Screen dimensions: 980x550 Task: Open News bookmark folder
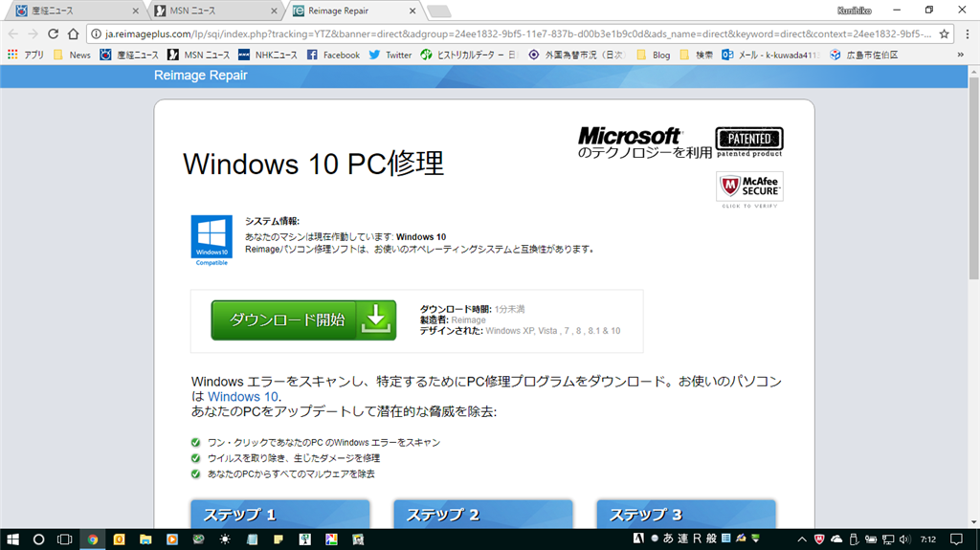pyautogui.click(x=73, y=55)
